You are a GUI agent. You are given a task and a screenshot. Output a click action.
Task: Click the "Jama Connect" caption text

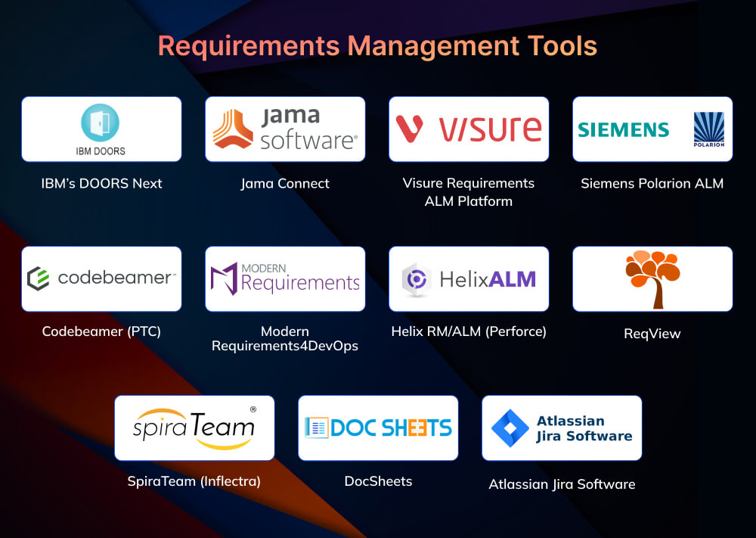(x=285, y=183)
